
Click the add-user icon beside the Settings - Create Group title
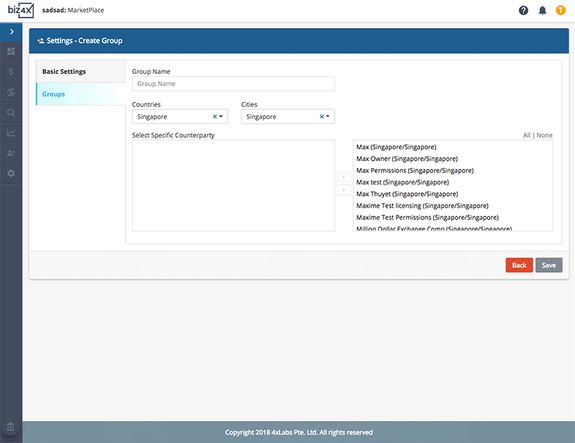pyautogui.click(x=41, y=41)
